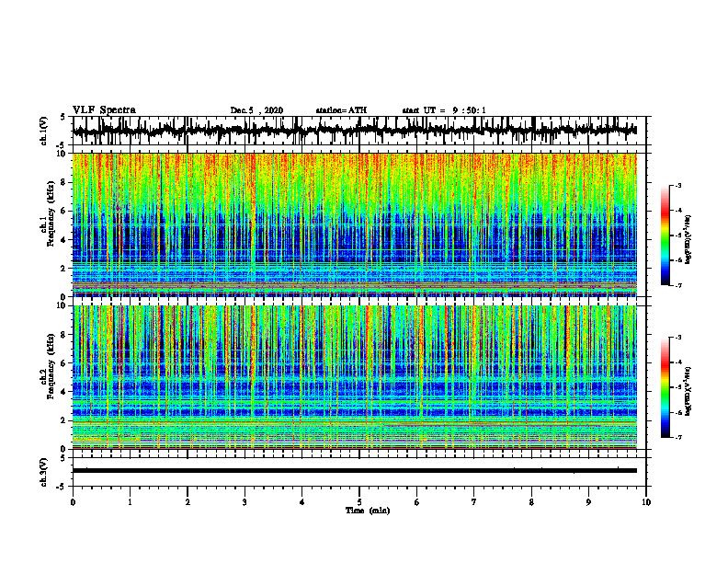Click the 'station=ATH' header label
The width and height of the screenshot is (728, 563).
pos(341,110)
